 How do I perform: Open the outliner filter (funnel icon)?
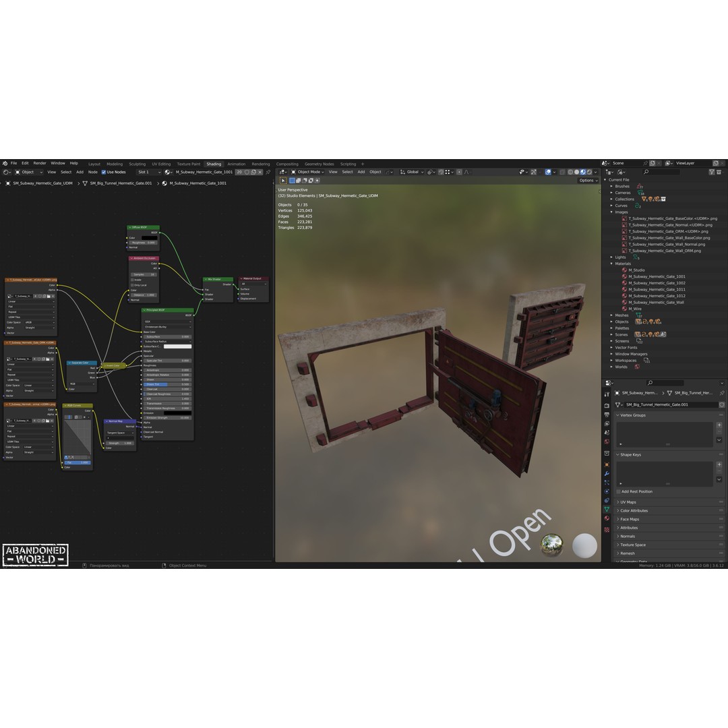(x=712, y=172)
